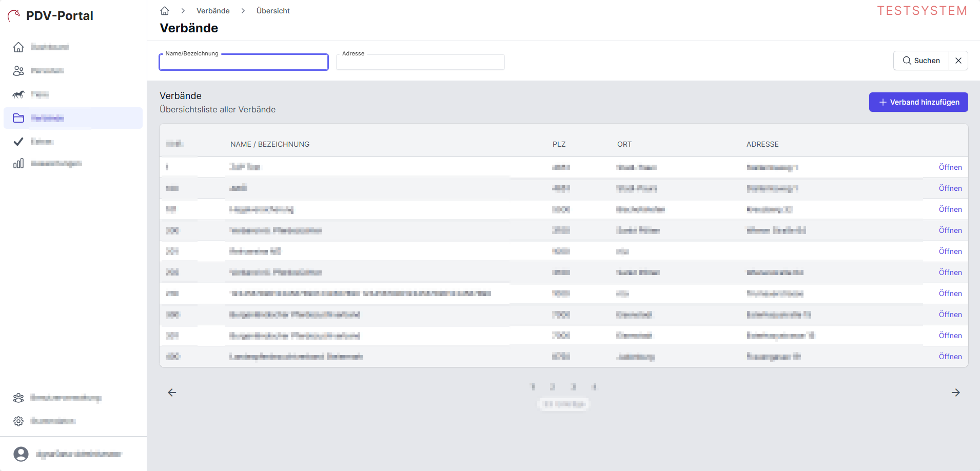The height and width of the screenshot is (471, 980).
Task: Open the horse icon menu item
Action: tap(18, 94)
